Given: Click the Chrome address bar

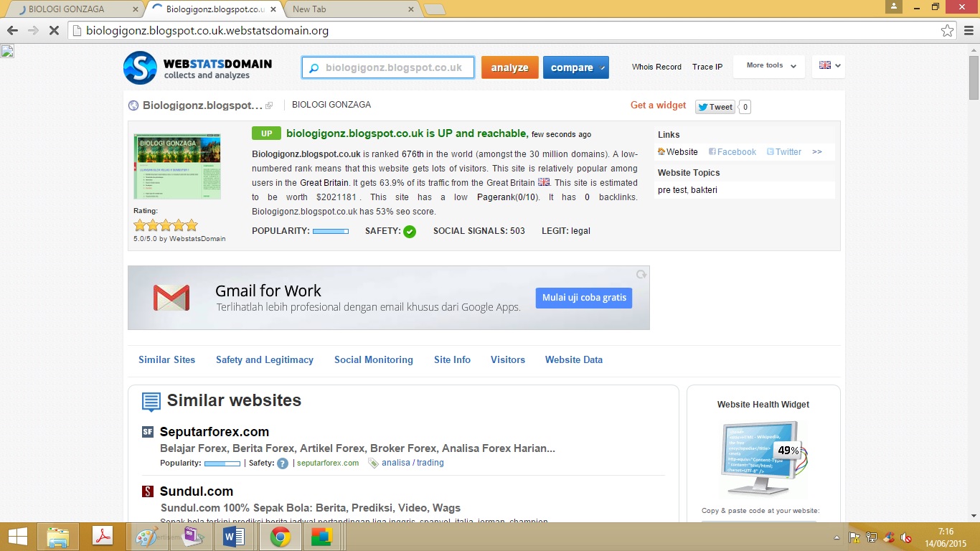Looking at the screenshot, I should click(x=502, y=31).
